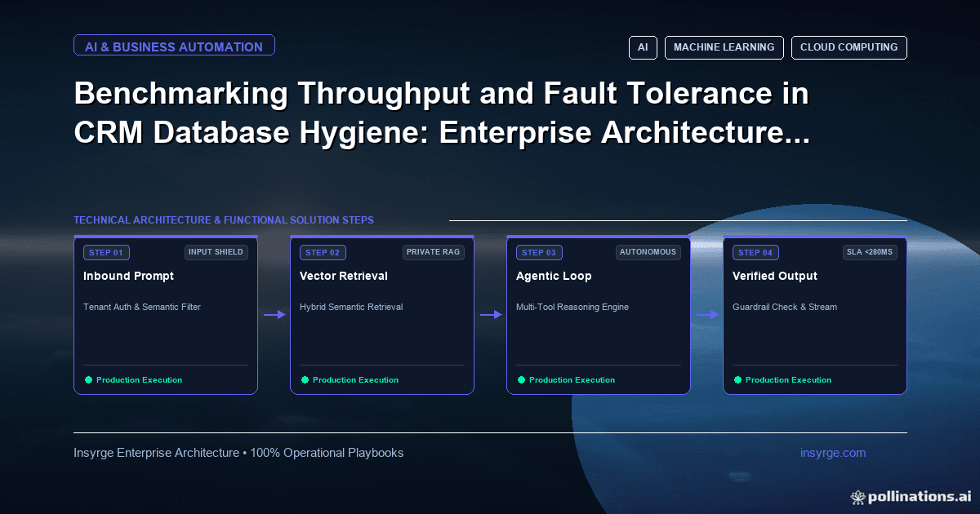
Task: Open the Vector Retrieval card title
Action: coord(344,276)
